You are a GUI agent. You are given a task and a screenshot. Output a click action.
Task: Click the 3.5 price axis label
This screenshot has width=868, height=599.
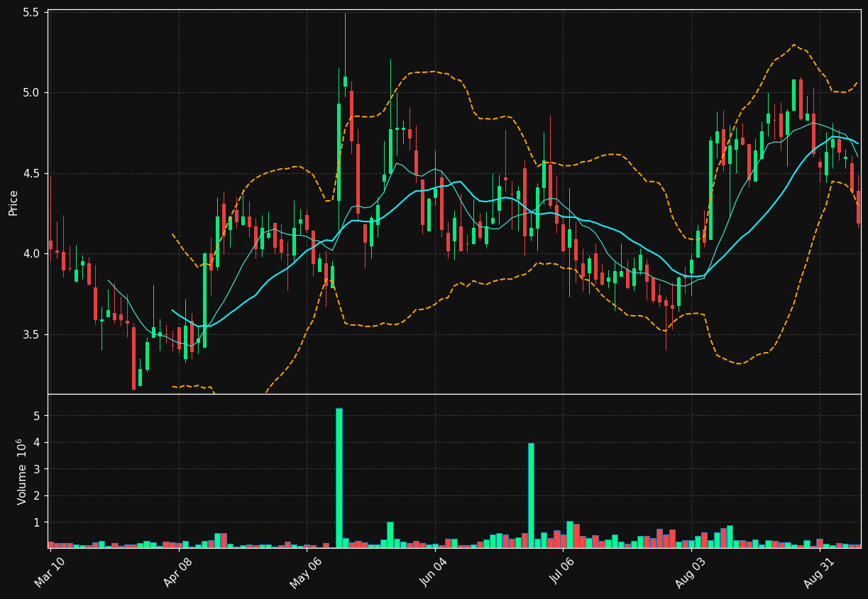33,335
